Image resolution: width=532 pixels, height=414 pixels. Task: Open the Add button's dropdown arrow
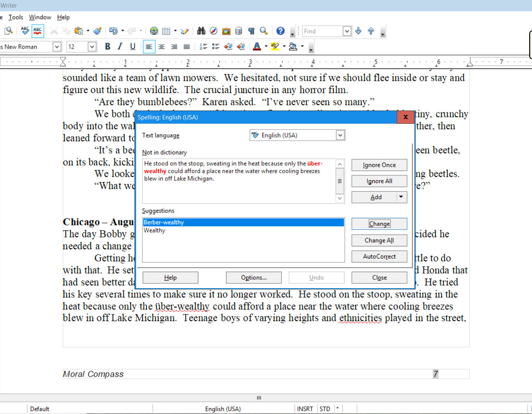[x=400, y=197]
